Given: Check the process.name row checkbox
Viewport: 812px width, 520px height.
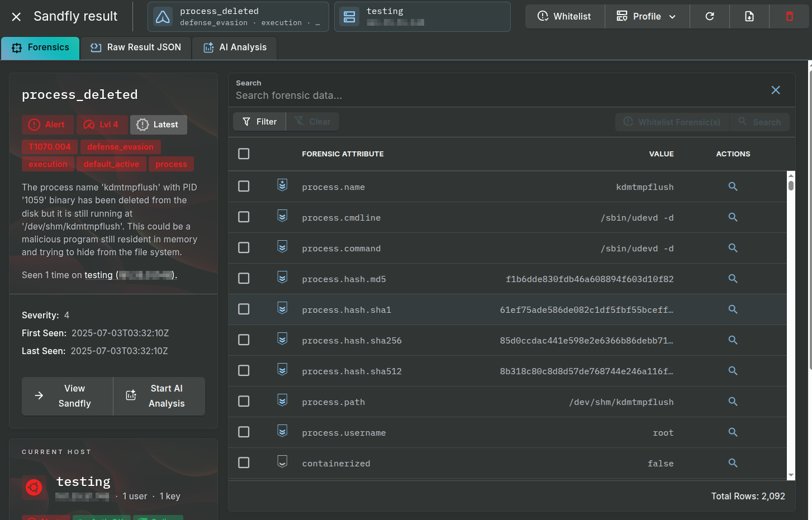Looking at the screenshot, I should click(x=244, y=186).
